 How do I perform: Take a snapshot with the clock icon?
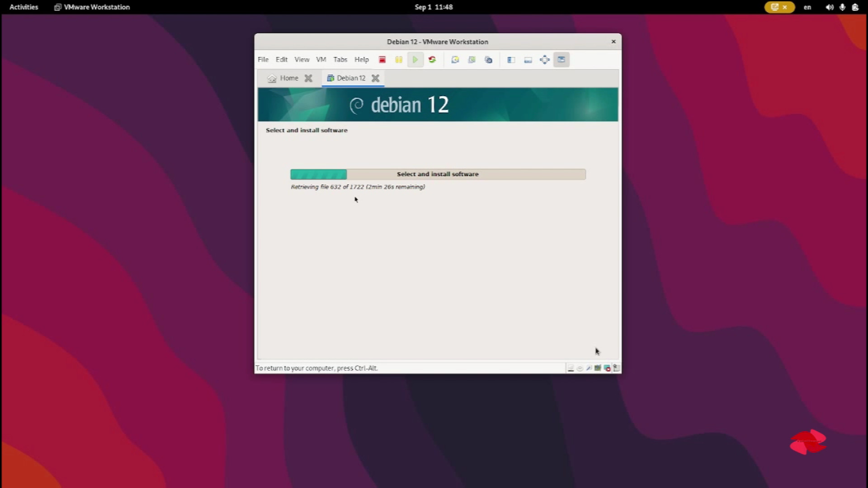click(455, 60)
